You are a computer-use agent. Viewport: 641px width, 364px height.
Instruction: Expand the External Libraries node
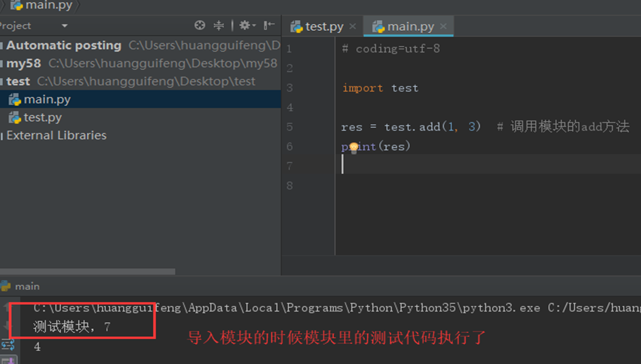(x=54, y=135)
